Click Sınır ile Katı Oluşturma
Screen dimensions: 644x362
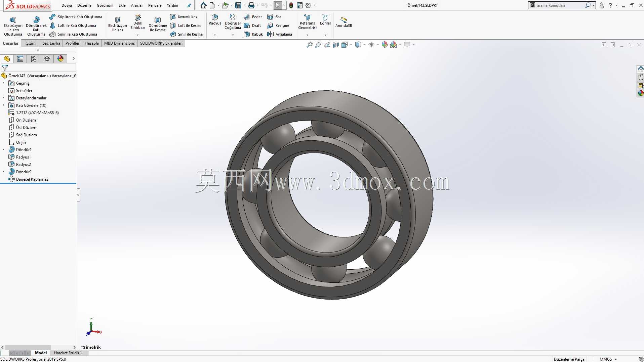pos(73,34)
